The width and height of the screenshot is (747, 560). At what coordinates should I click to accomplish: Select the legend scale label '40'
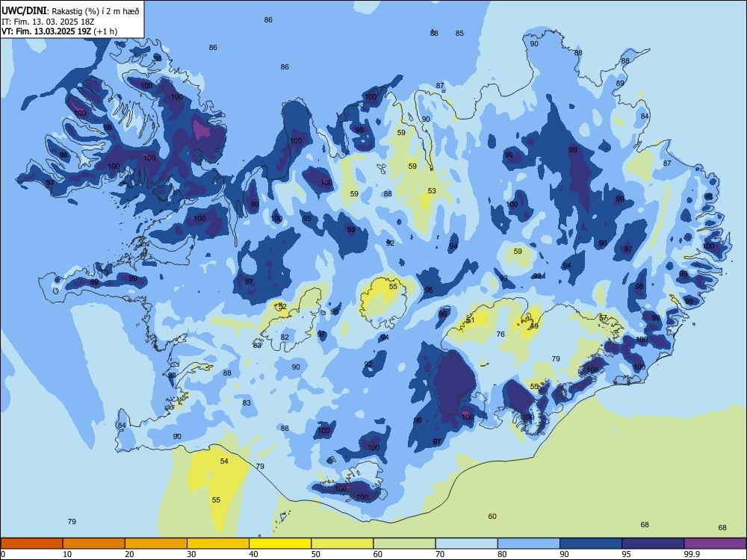click(x=253, y=554)
